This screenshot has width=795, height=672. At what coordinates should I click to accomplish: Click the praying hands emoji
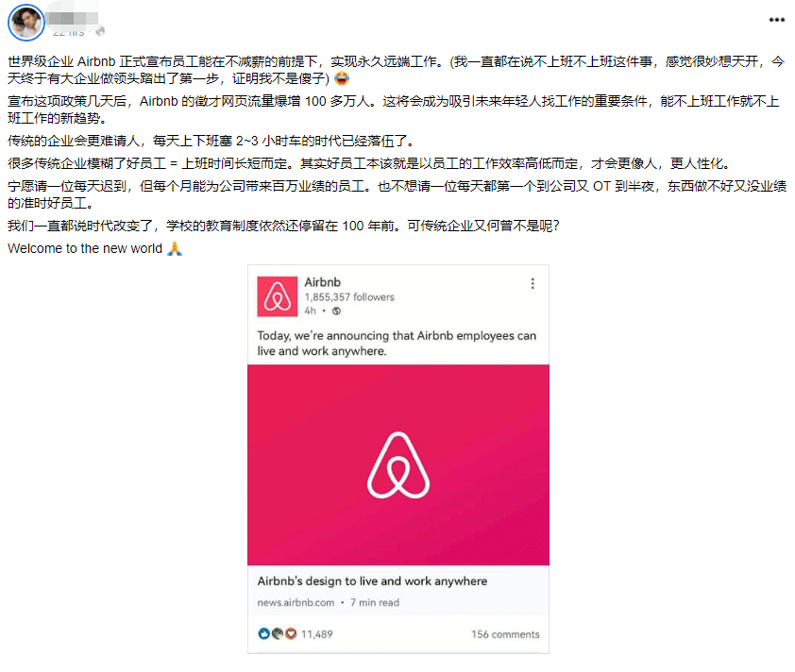tap(174, 248)
